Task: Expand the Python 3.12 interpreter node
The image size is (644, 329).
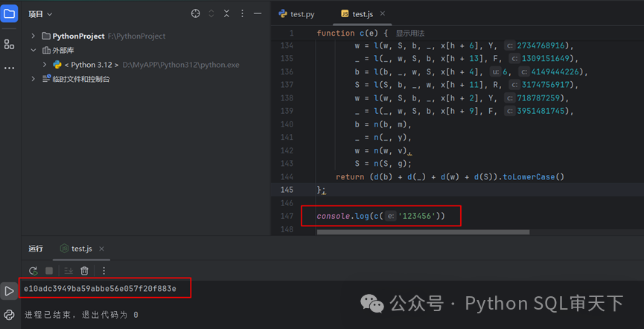Action: [45, 65]
